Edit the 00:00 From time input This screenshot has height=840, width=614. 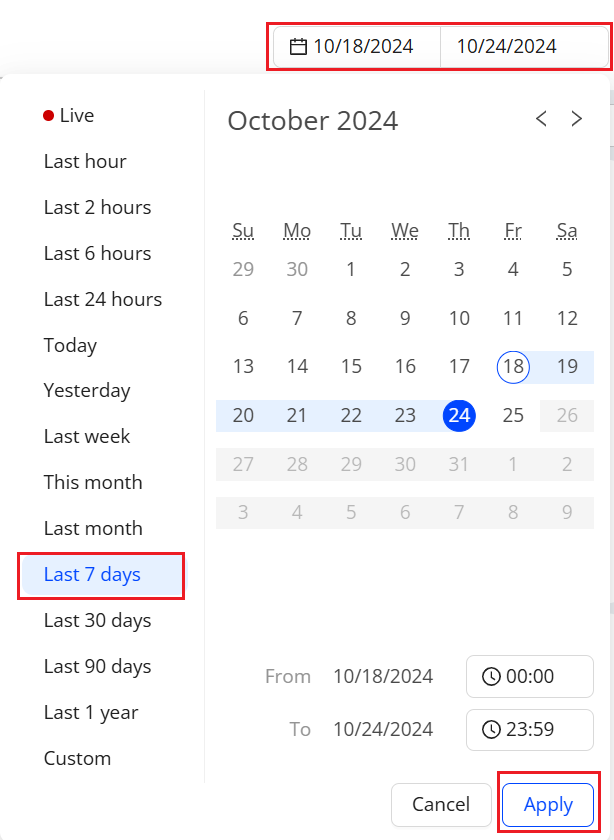pyautogui.click(x=529, y=676)
